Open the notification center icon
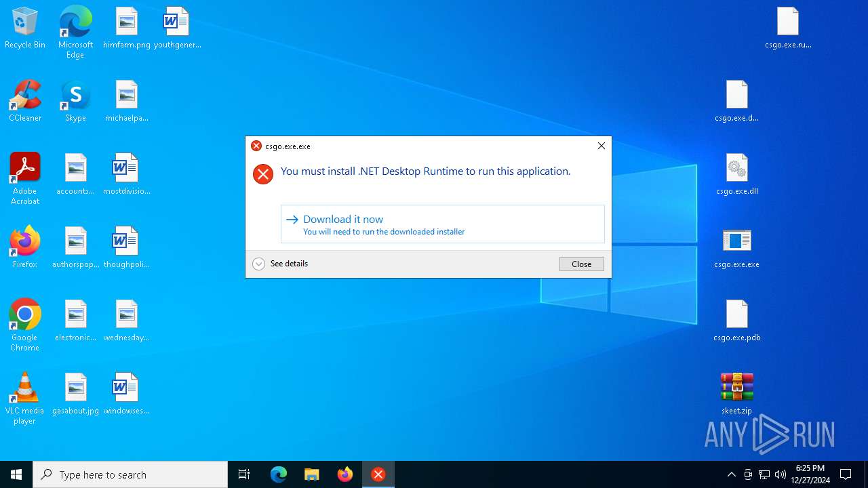The image size is (868, 488). (x=846, y=474)
